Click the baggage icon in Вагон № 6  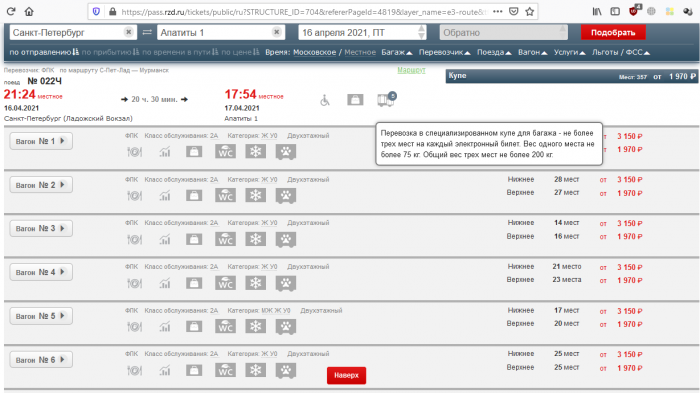[x=194, y=370]
